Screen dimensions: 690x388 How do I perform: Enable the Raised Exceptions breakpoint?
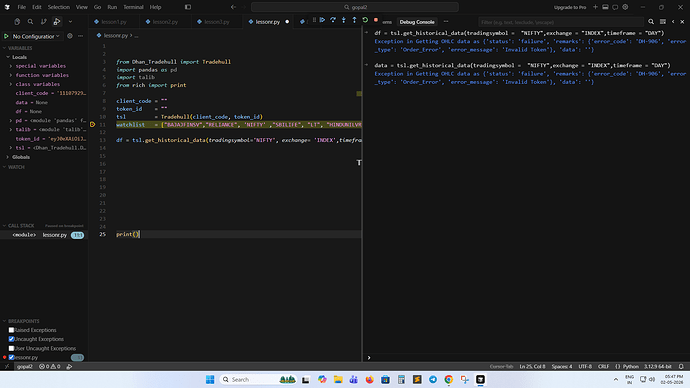click(11, 330)
